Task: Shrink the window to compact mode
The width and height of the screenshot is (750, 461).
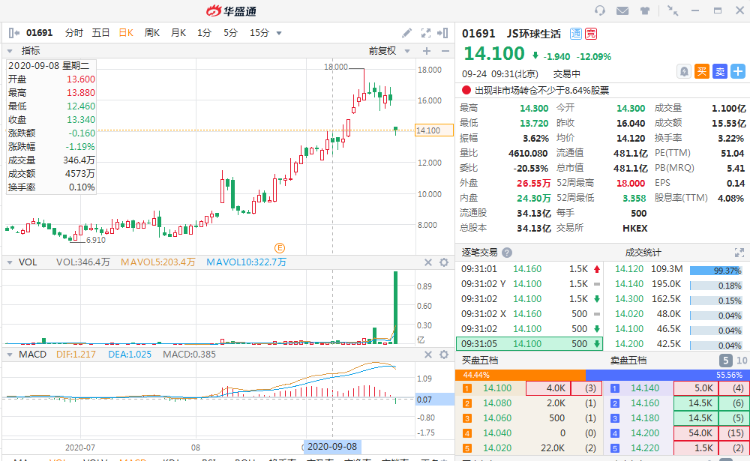Action: click(x=673, y=11)
